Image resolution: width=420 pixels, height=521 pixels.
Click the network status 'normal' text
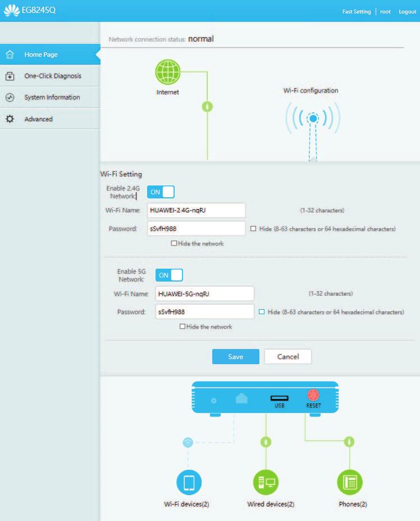pyautogui.click(x=201, y=39)
